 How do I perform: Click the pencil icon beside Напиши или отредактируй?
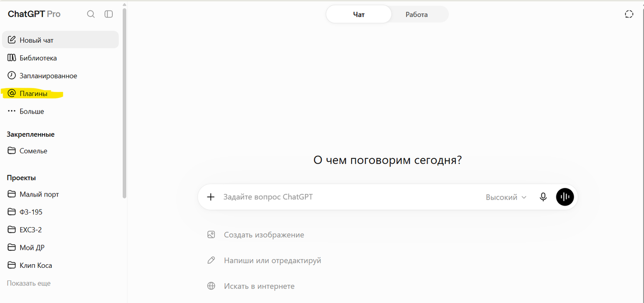(211, 260)
